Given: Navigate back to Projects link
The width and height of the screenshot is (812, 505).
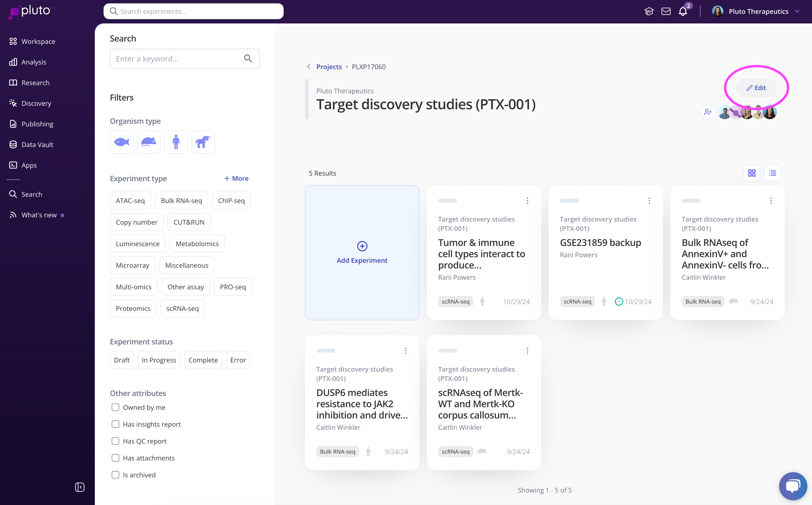Looking at the screenshot, I should 329,67.
